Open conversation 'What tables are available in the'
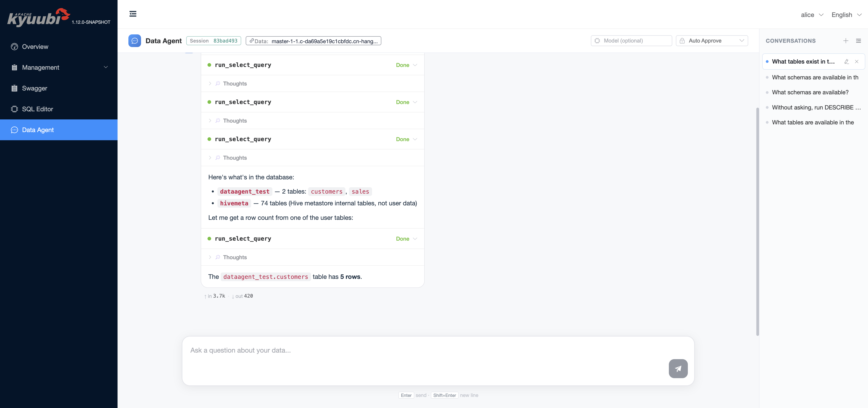This screenshot has width=868, height=408. [814, 122]
